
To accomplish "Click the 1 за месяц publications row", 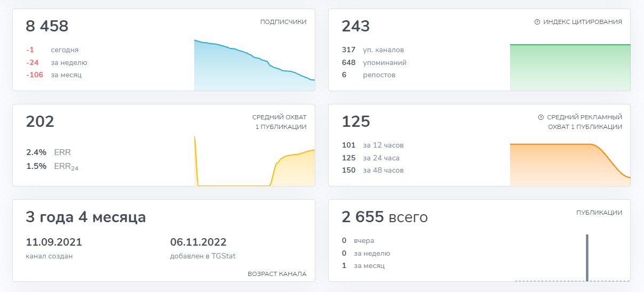I will (x=363, y=265).
